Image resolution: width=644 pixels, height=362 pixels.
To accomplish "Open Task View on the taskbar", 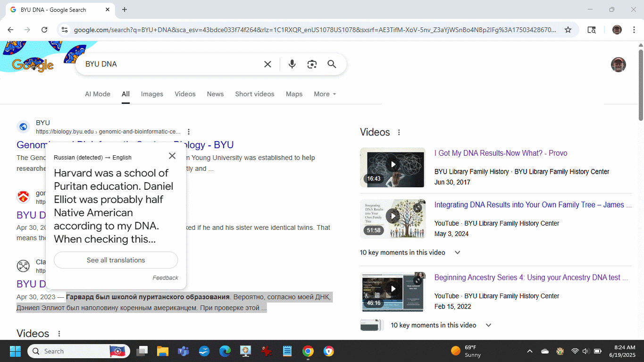I will point(142,351).
